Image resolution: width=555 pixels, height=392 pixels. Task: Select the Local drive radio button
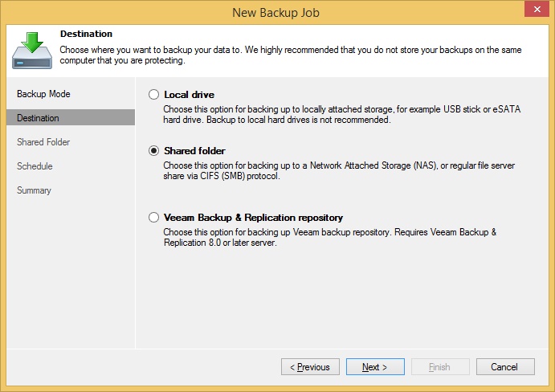153,95
